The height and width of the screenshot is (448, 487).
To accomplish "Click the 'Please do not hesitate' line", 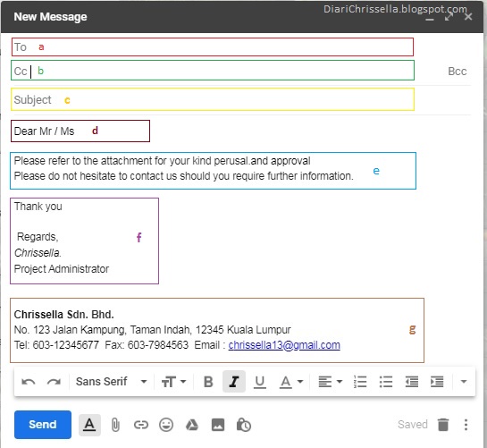I will point(183,176).
